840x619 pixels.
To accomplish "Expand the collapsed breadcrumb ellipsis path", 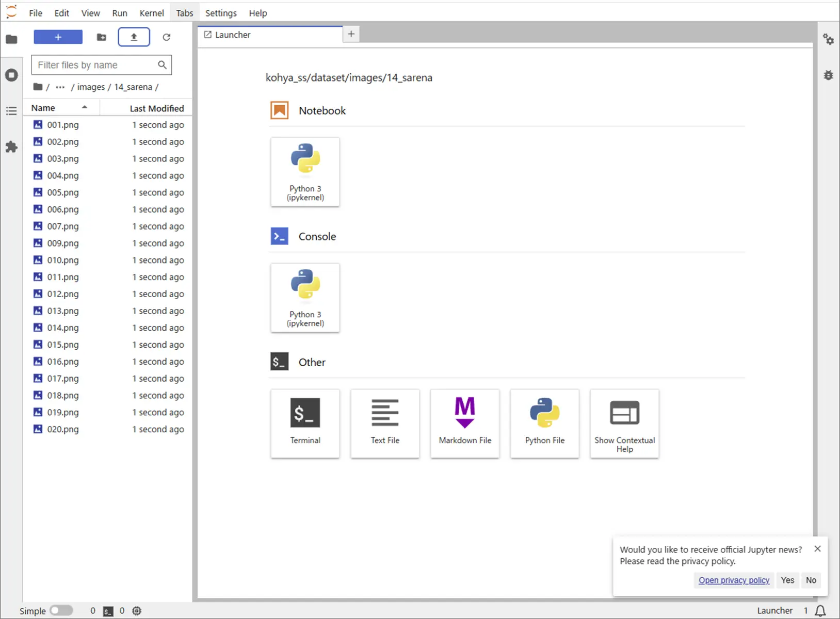I will 60,87.
